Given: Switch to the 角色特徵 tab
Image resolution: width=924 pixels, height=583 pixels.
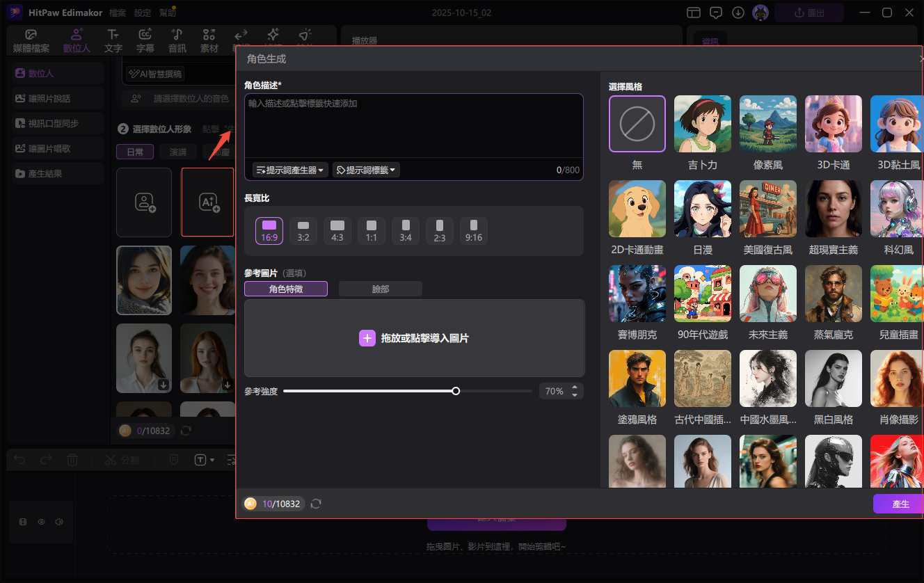Looking at the screenshot, I should tap(286, 289).
